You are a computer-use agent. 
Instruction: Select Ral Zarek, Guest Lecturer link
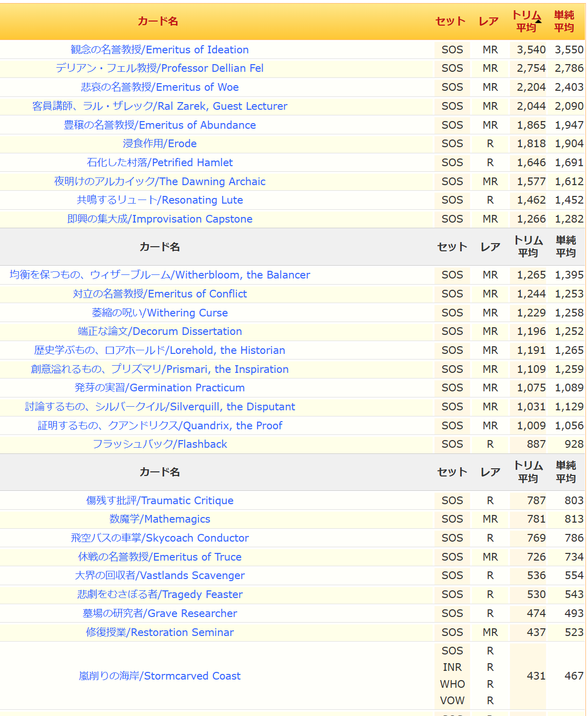(x=160, y=106)
